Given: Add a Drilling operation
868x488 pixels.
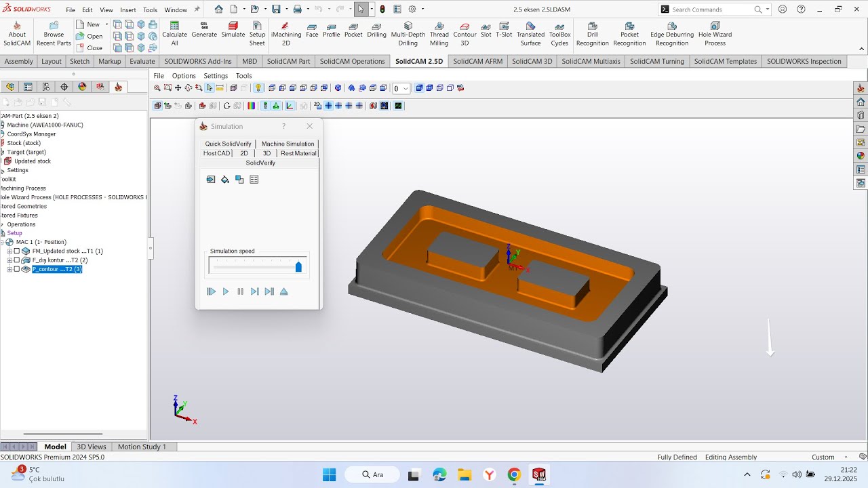Looking at the screenshot, I should 376,30.
